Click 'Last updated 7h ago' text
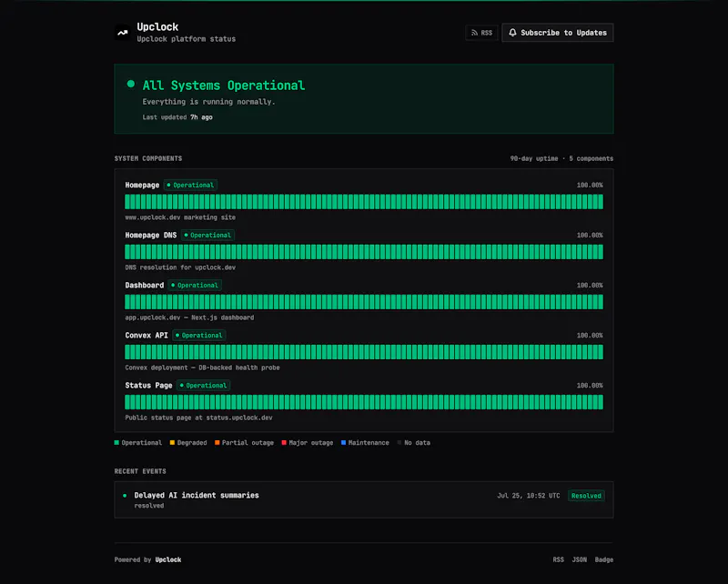 tap(177, 117)
